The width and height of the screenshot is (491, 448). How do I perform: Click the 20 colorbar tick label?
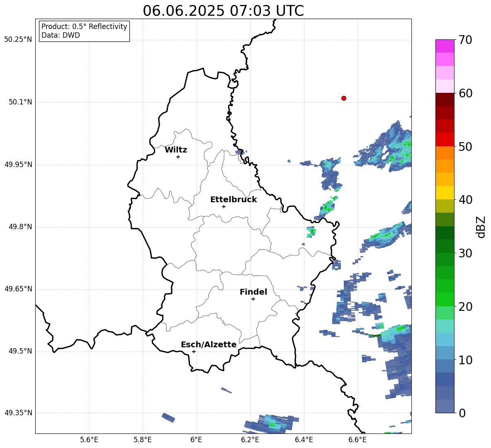466,307
